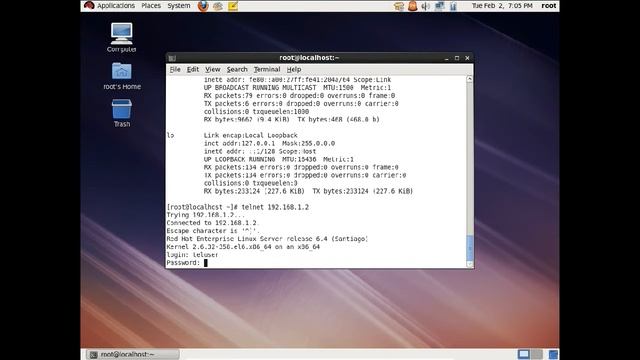The image size is (640, 360).
Task: Click the last tray icon before the clock
Action: 453,6
